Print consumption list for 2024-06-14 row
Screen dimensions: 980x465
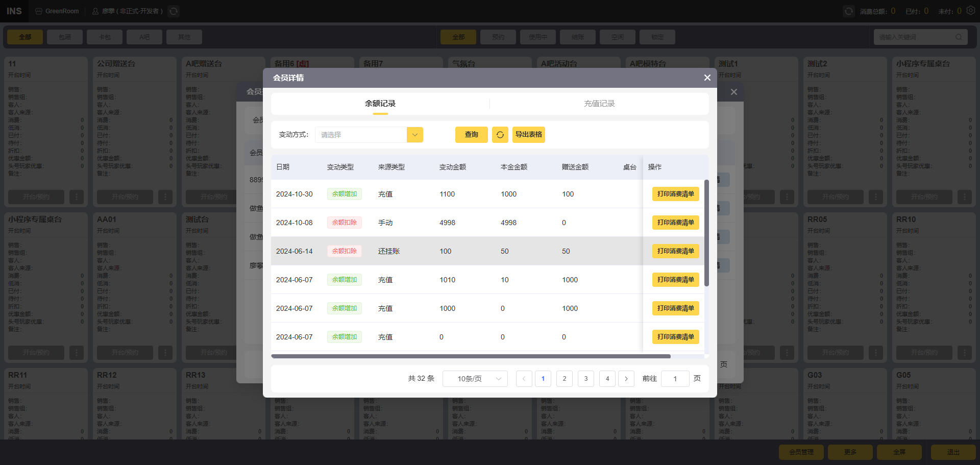click(x=676, y=251)
